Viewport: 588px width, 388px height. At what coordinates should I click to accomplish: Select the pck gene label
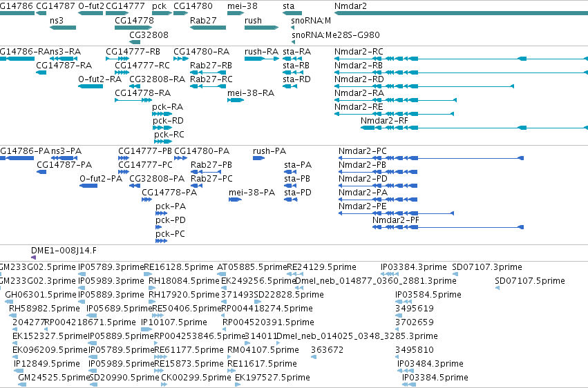160,6
